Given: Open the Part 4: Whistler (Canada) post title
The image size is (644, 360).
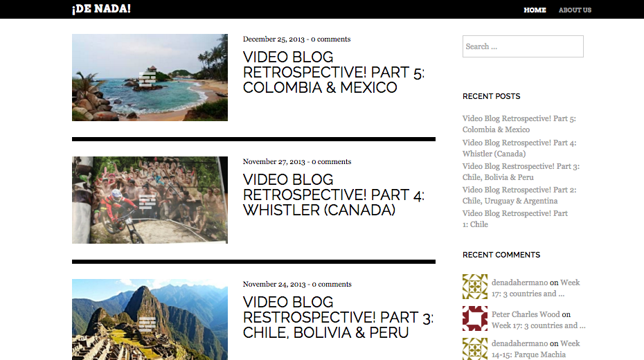Looking at the screenshot, I should 334,195.
